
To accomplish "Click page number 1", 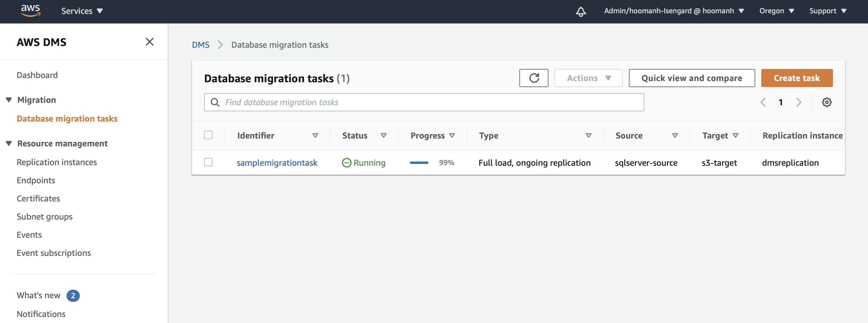I will pyautogui.click(x=780, y=102).
